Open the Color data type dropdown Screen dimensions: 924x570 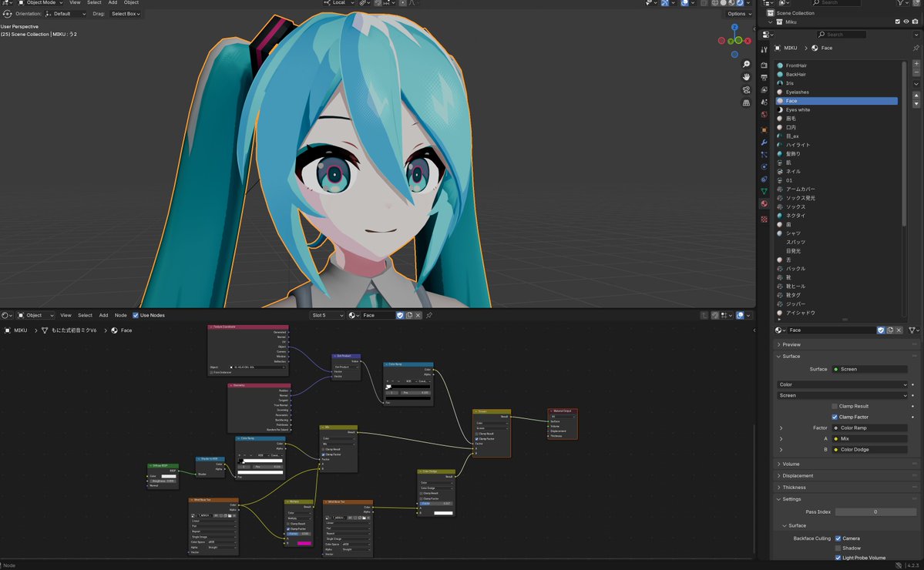tap(842, 384)
